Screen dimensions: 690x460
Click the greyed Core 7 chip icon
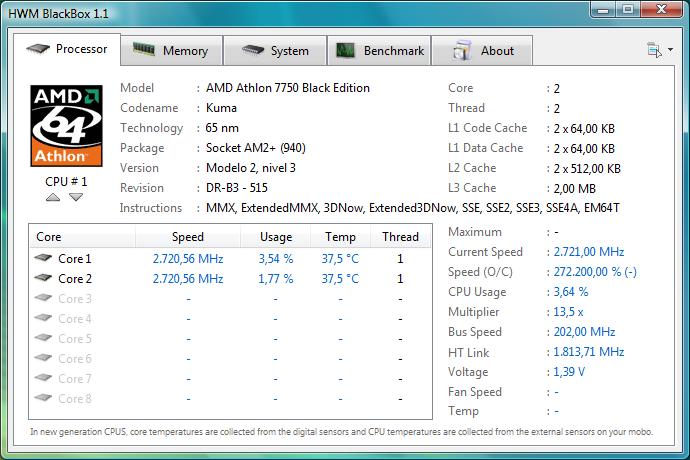[44, 378]
